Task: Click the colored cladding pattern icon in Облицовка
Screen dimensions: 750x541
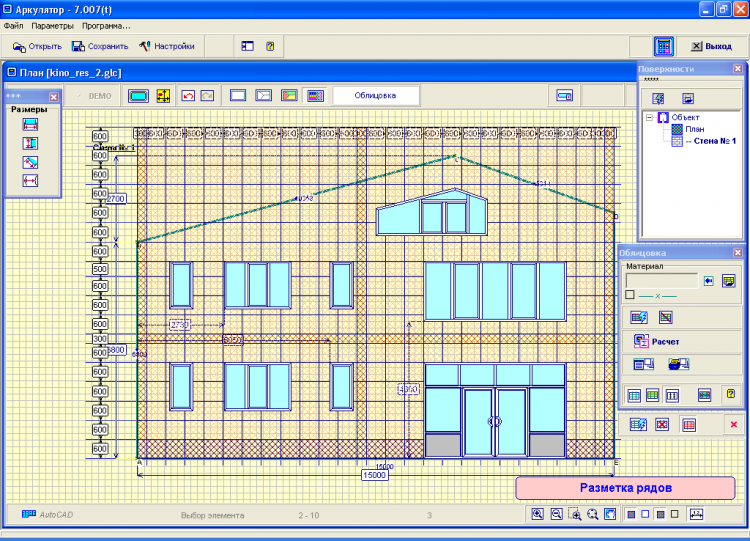Action: point(705,395)
